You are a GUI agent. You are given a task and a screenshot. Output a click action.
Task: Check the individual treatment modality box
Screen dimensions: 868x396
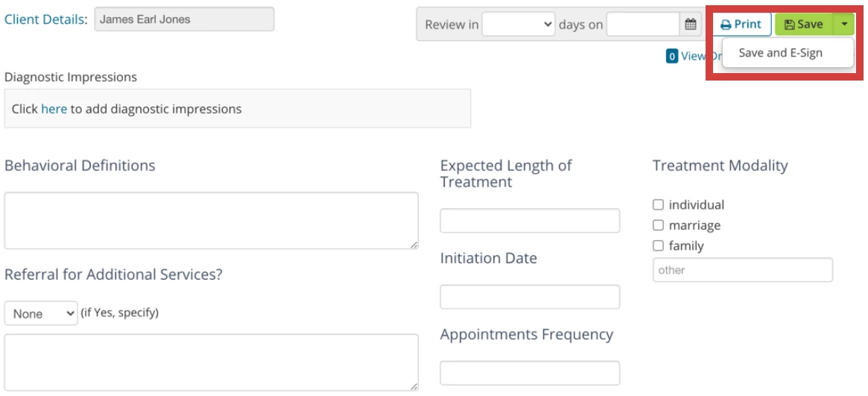[x=658, y=205]
